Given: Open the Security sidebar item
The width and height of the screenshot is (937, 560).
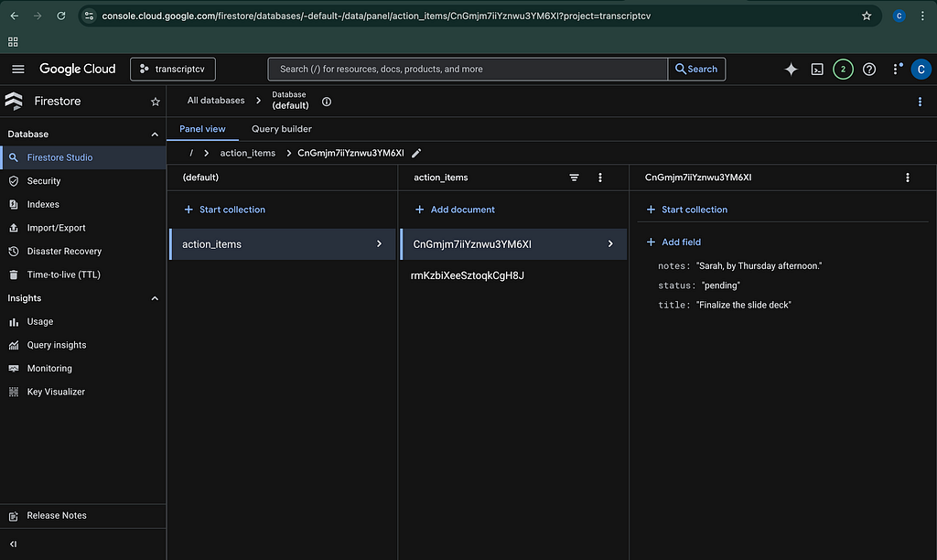Looking at the screenshot, I should [83, 181].
